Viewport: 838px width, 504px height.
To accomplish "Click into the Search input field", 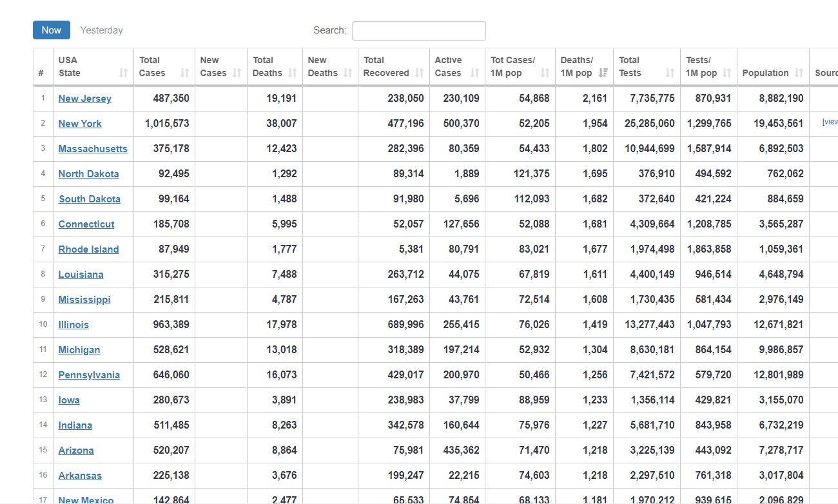I will click(418, 31).
